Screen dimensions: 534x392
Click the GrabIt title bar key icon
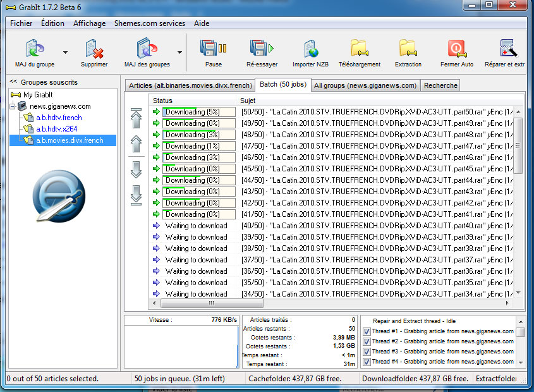pos(11,7)
